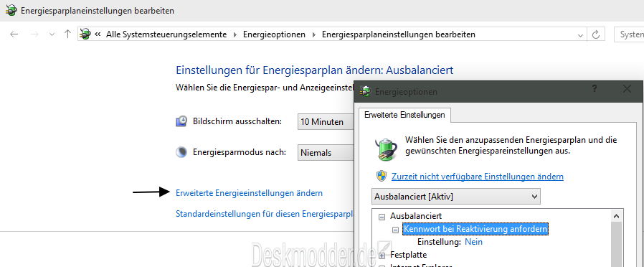Click Energieoptionen in the breadcrumb path
The width and height of the screenshot is (644, 267).
pos(274,34)
